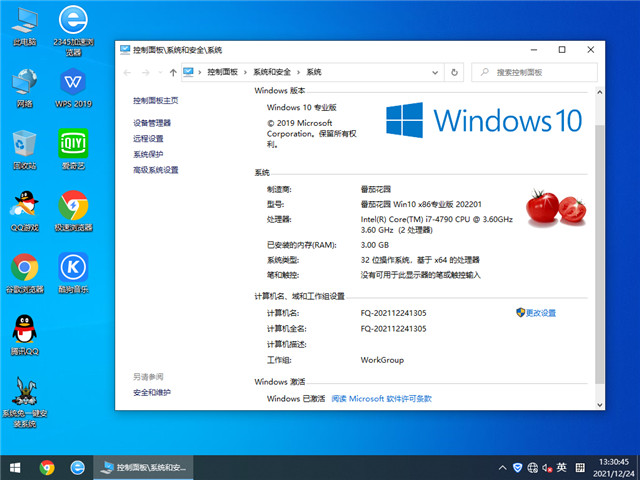Open the Windows Start menu
640x480 pixels.
[15, 467]
